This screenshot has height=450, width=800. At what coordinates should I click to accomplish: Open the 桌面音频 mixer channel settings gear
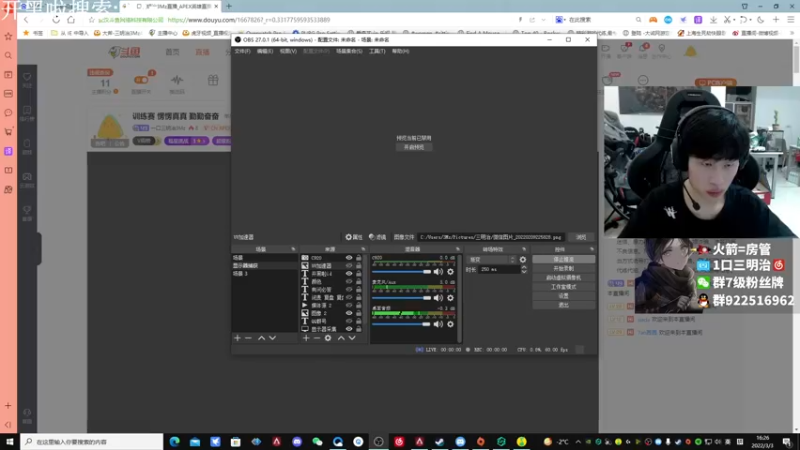click(x=451, y=324)
